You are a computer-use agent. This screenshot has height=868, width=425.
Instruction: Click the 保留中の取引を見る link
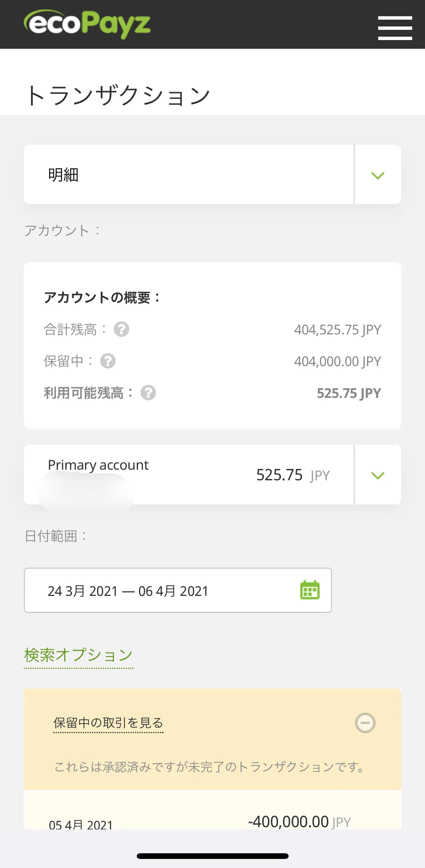(108, 723)
